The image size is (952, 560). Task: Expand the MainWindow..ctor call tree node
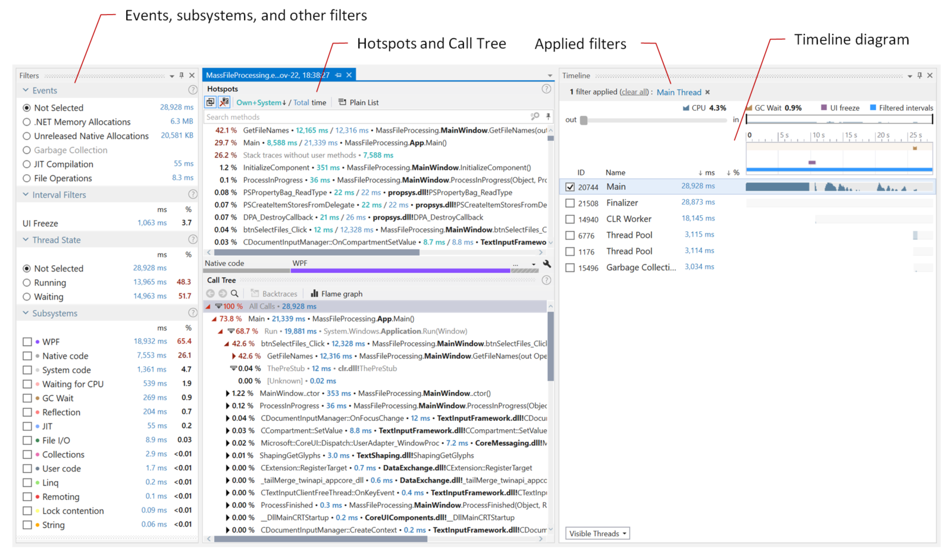coord(227,393)
